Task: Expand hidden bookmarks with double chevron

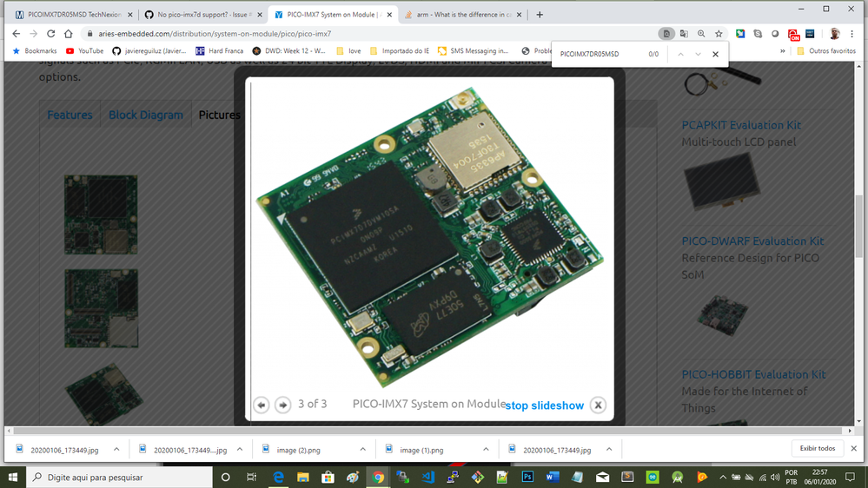Action: pyautogui.click(x=782, y=51)
